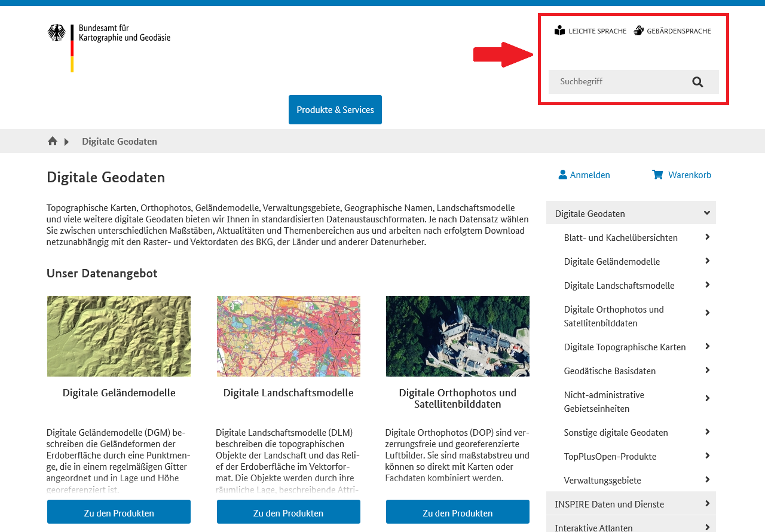Image resolution: width=765 pixels, height=532 pixels.
Task: Click Zu den Produkten under Geländemodelle
Action: click(119, 512)
